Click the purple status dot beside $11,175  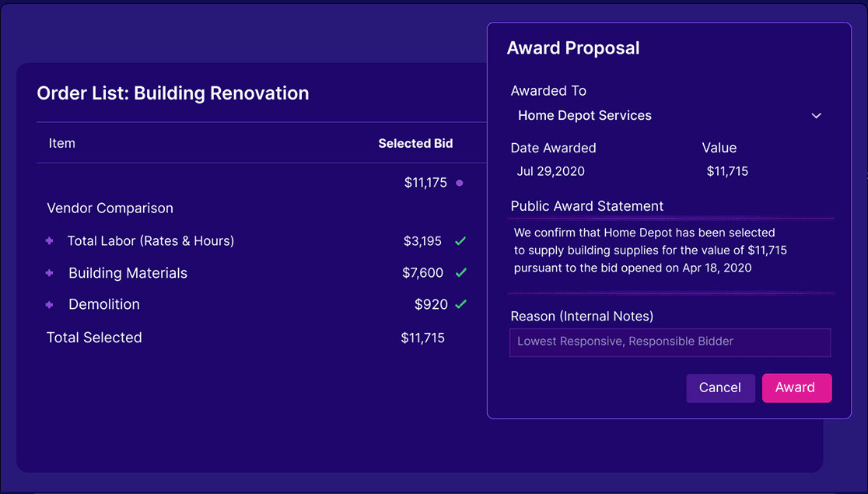460,182
